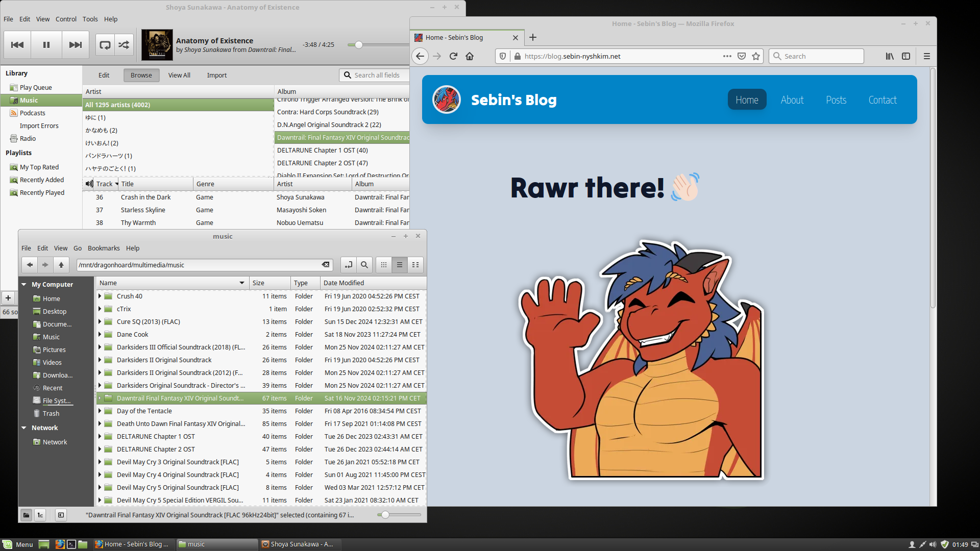This screenshot has height=551, width=980.
Task: Go back in the file manager
Action: tap(30, 265)
